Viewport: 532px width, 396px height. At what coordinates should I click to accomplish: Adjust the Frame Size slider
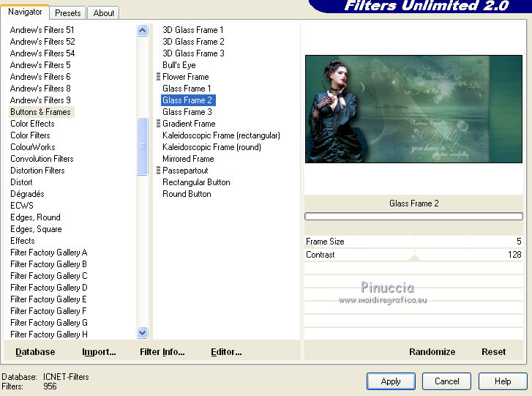(x=413, y=242)
